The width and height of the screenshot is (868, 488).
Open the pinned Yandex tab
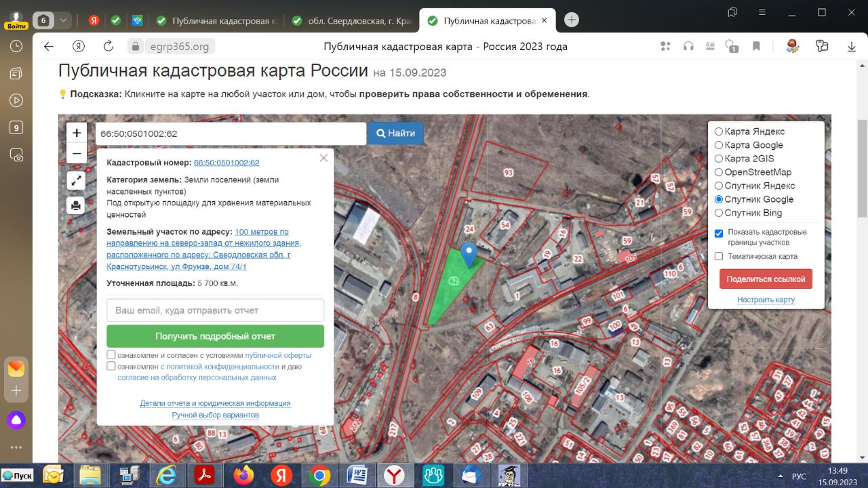(94, 20)
